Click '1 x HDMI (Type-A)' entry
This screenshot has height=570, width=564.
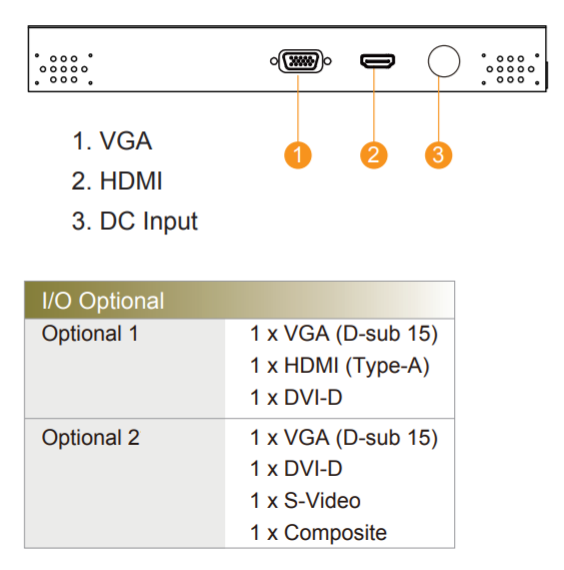pos(340,366)
